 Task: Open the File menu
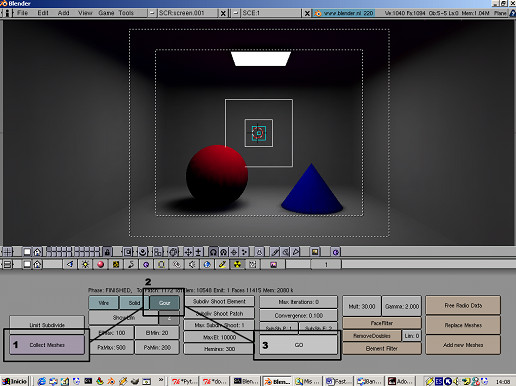pos(22,13)
